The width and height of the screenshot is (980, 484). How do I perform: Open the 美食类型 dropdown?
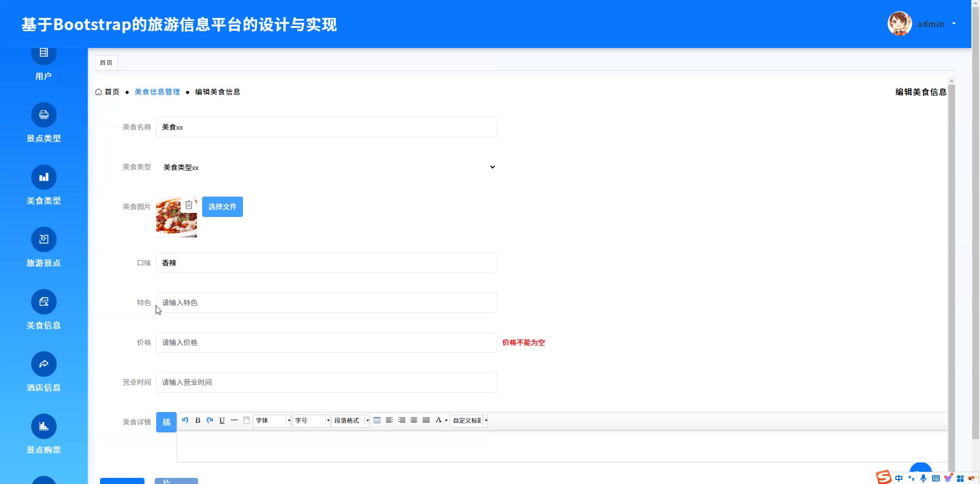coord(327,167)
